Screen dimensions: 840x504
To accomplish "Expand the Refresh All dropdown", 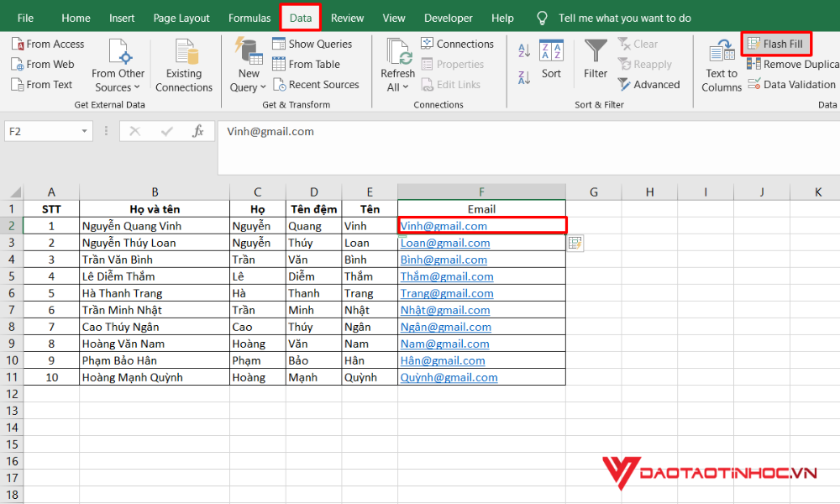I will (x=397, y=87).
